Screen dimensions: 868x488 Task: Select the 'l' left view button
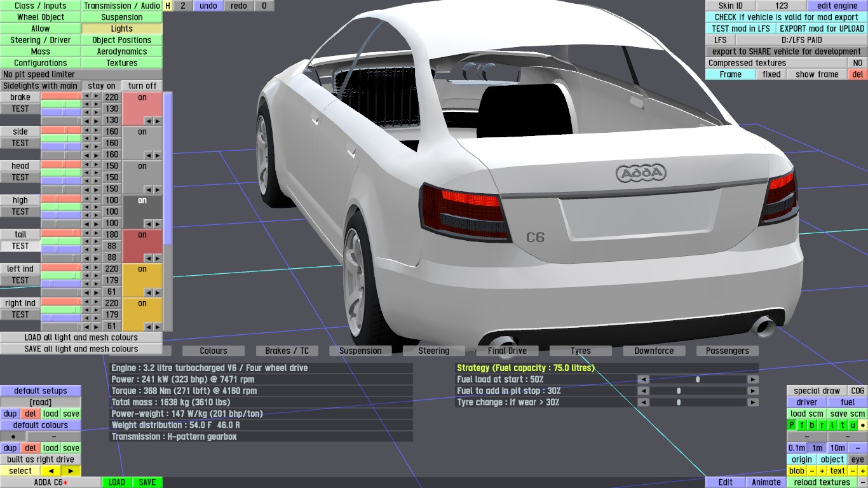click(832, 425)
